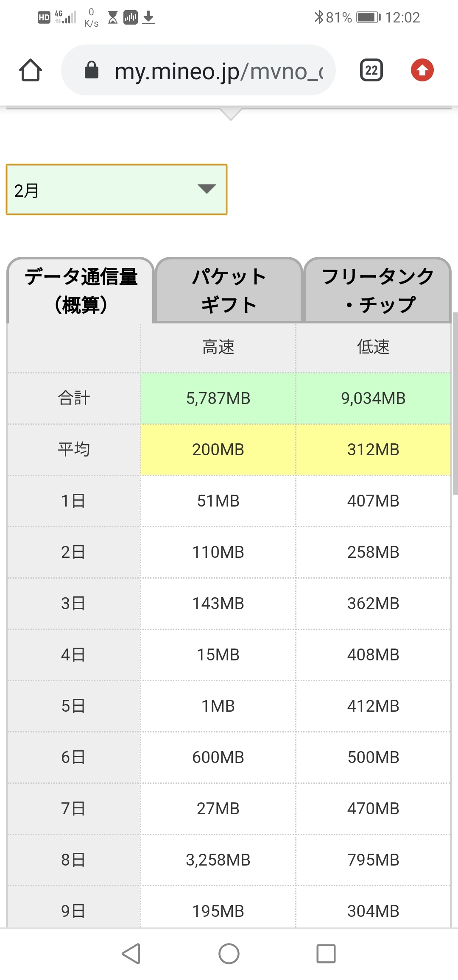Screen dimensions: 458x980
Task: Tap the 高速 column header
Action: pyautogui.click(x=218, y=347)
